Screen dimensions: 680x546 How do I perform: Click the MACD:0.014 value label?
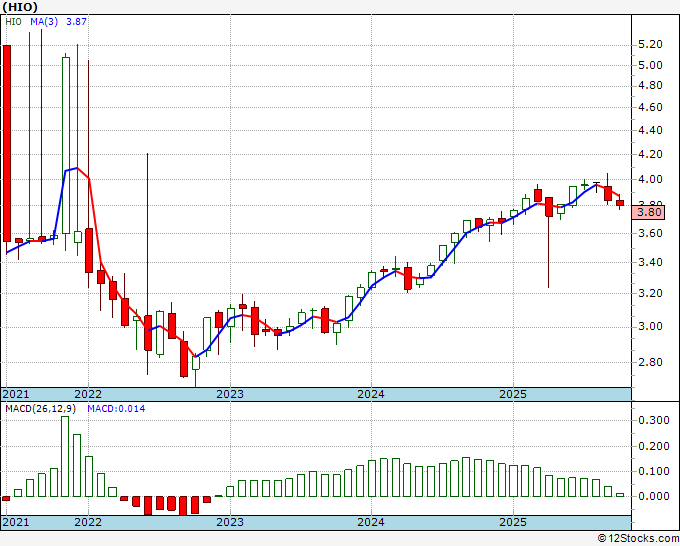click(116, 409)
